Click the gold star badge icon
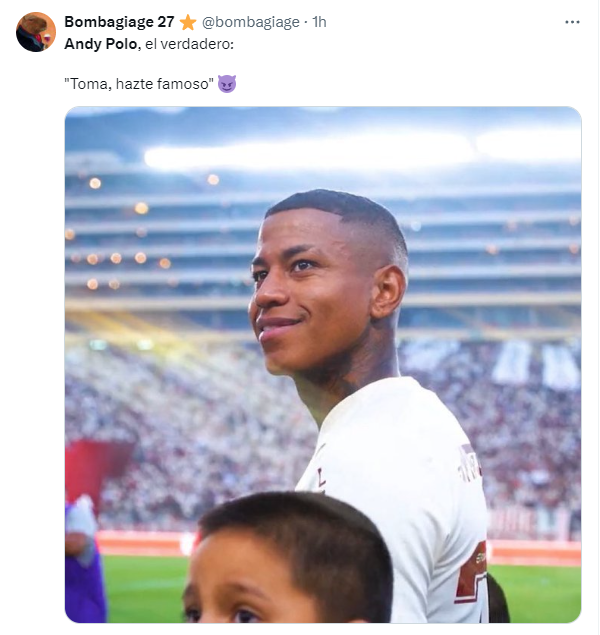The height and width of the screenshot is (635, 600). click(x=188, y=22)
